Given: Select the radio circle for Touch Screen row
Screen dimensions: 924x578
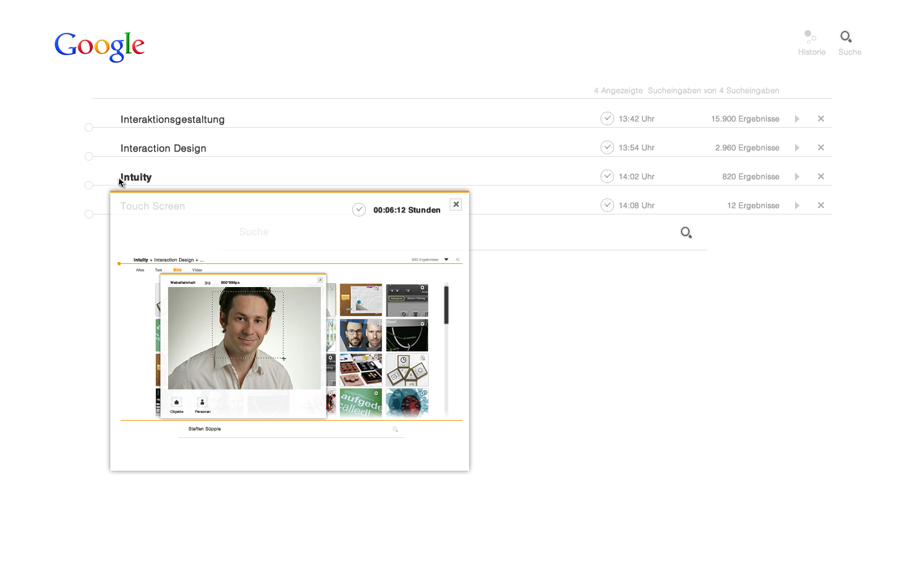Looking at the screenshot, I should (x=89, y=214).
